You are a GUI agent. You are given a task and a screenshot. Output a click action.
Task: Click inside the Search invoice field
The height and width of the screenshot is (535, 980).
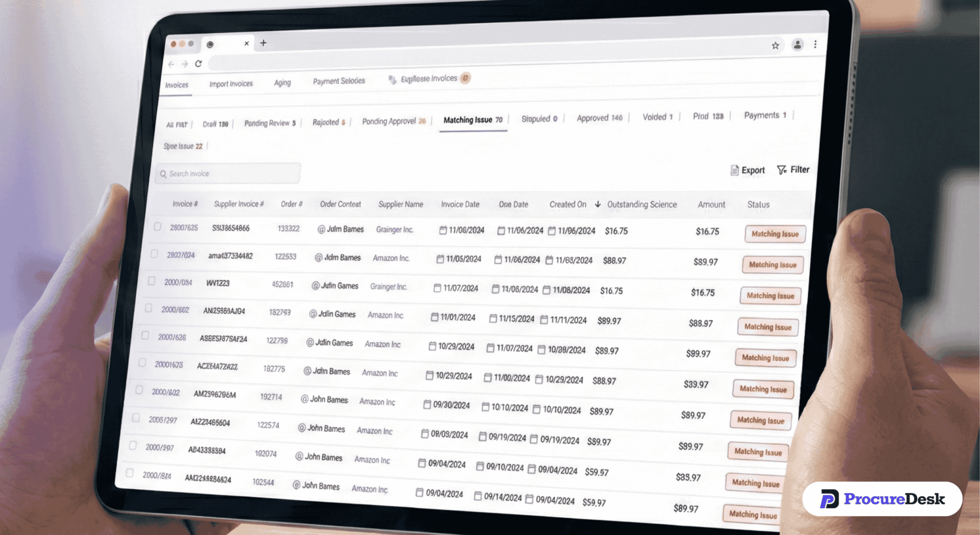coord(225,173)
